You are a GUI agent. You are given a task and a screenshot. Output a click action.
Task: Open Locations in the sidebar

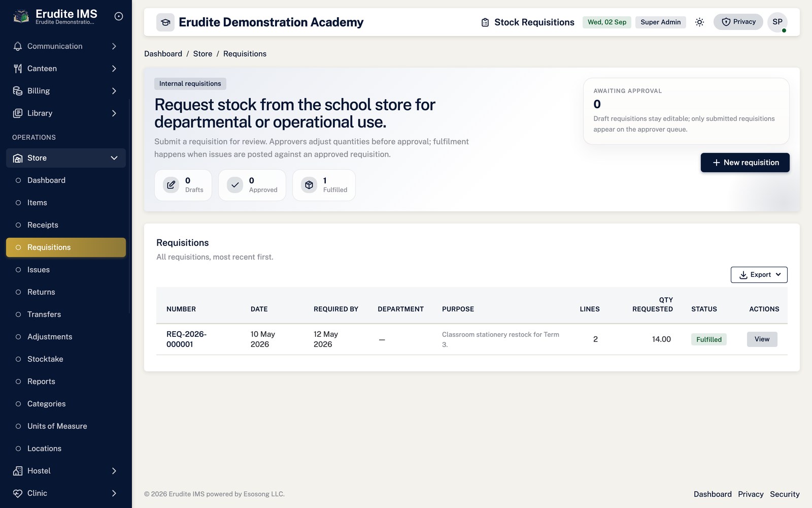click(x=66, y=449)
